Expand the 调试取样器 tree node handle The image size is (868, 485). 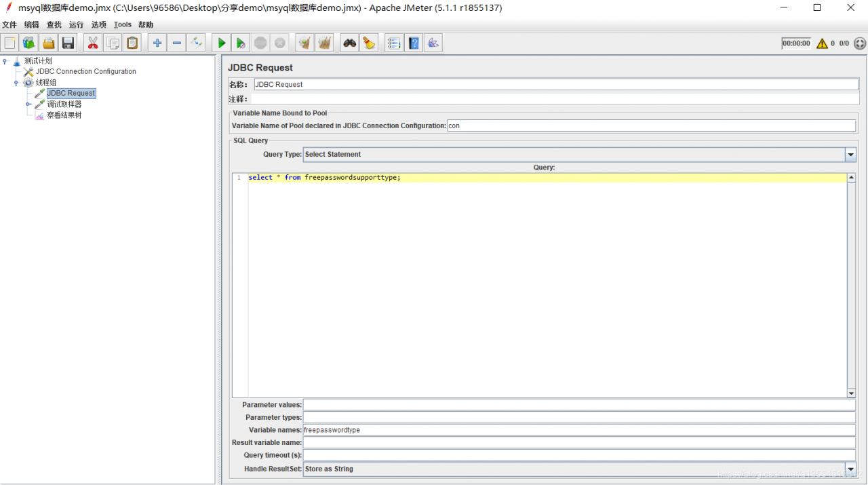(x=28, y=104)
